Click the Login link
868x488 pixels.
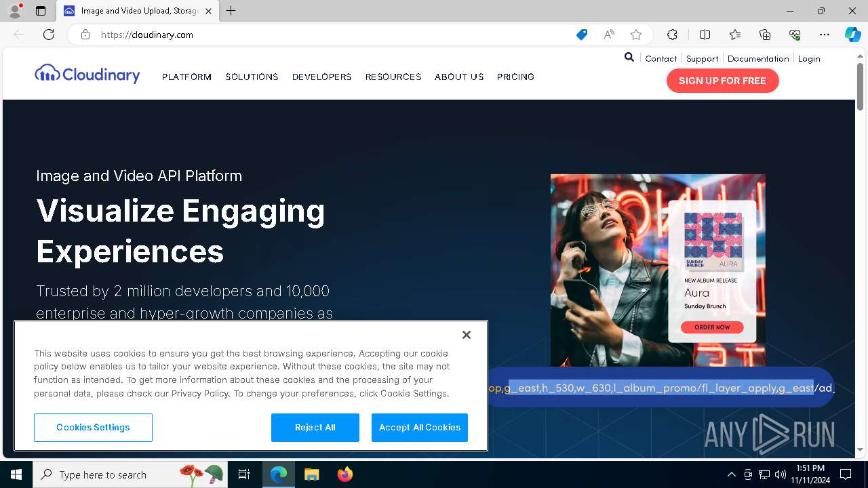coord(809,58)
